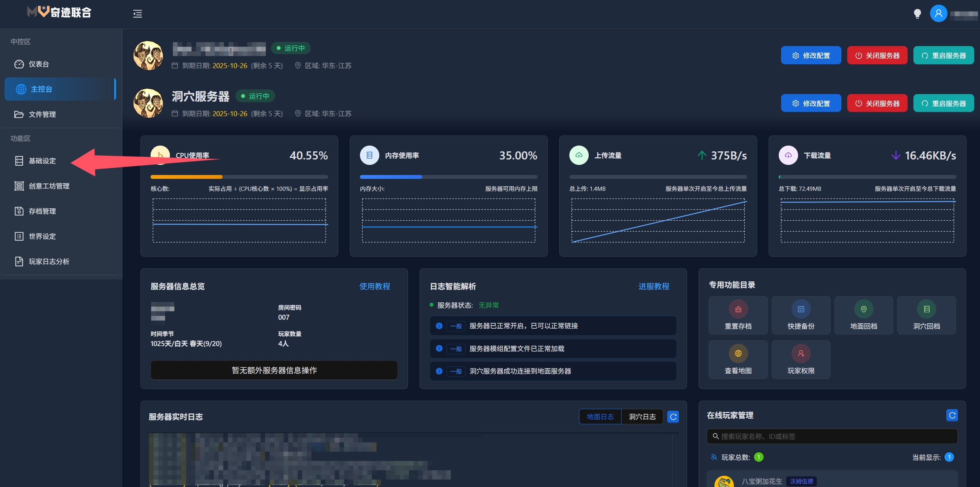The image size is (980, 487).
Task: Open 查看地图 map viewer
Action: (738, 353)
